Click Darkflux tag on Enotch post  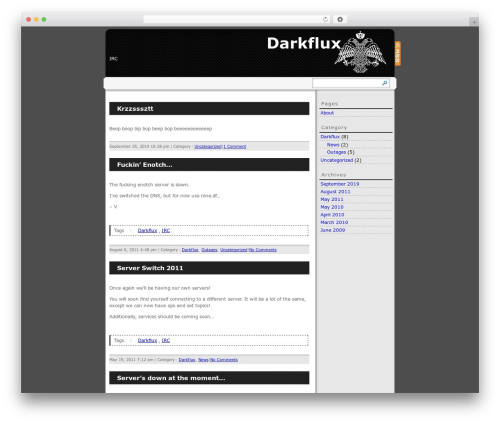pos(147,231)
